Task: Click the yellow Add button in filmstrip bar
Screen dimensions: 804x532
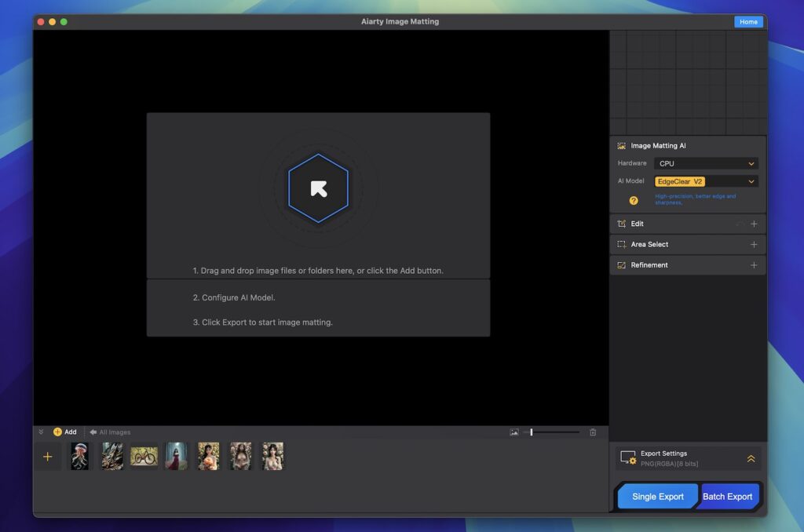Action: coord(64,432)
